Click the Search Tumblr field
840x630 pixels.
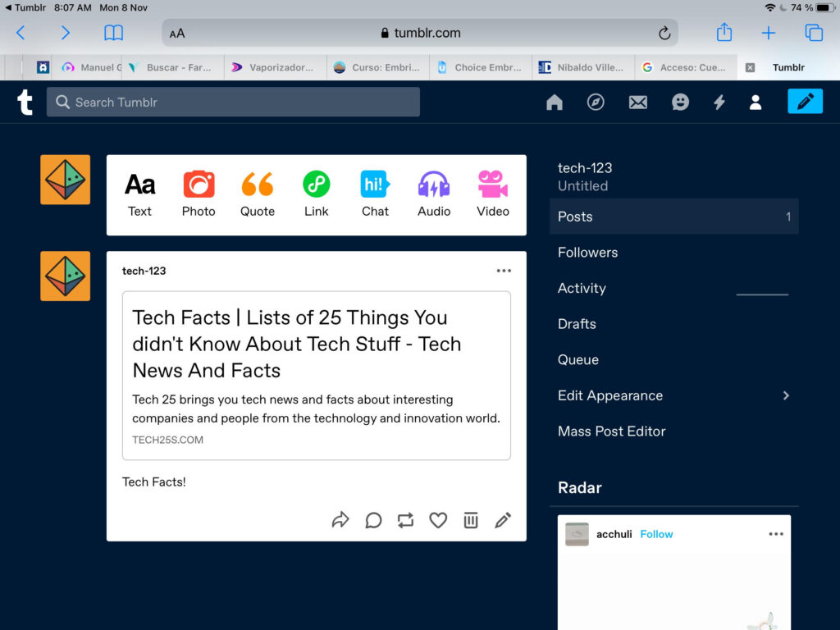click(233, 103)
